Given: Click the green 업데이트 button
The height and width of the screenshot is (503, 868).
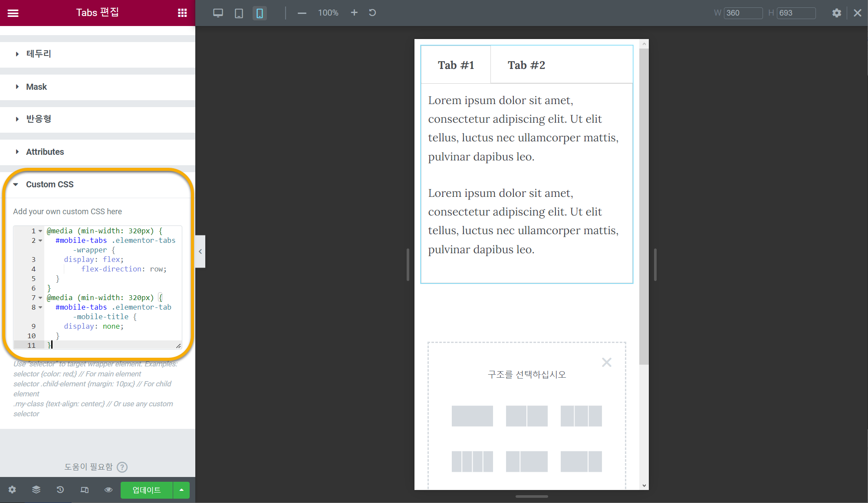Looking at the screenshot, I should pos(146,490).
